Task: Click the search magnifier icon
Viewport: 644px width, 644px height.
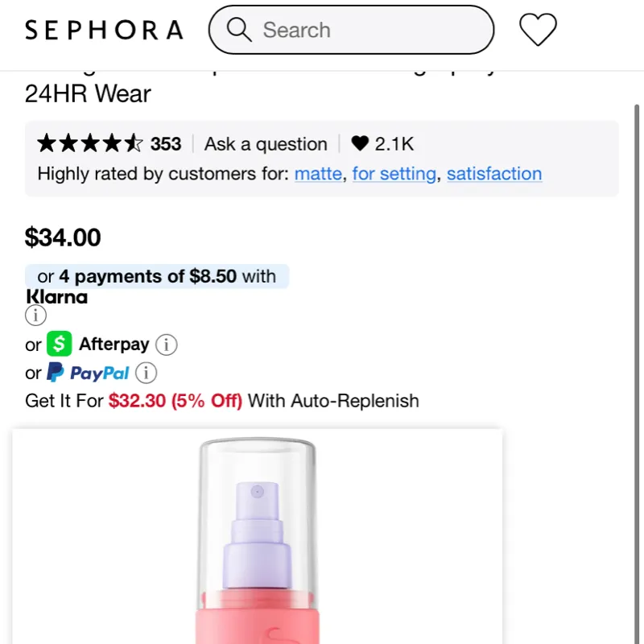Action: pyautogui.click(x=239, y=30)
